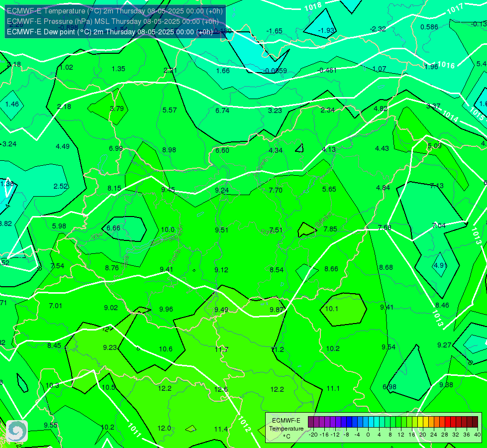Click the 7.01 temperature value

[x=56, y=306]
